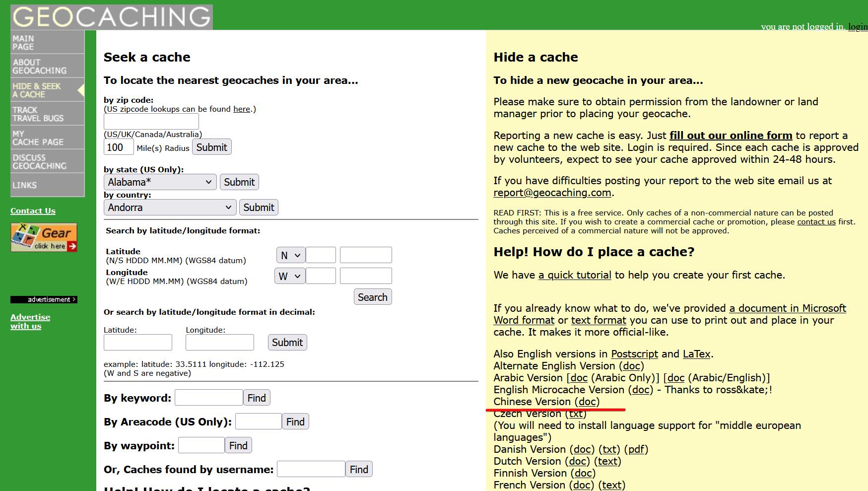
Task: Open the longitude W/E direction dropdown
Action: pyautogui.click(x=289, y=276)
